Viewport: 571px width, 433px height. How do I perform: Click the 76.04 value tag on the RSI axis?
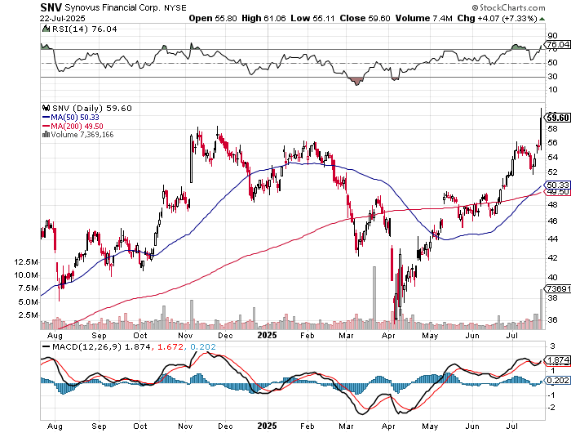coord(558,45)
